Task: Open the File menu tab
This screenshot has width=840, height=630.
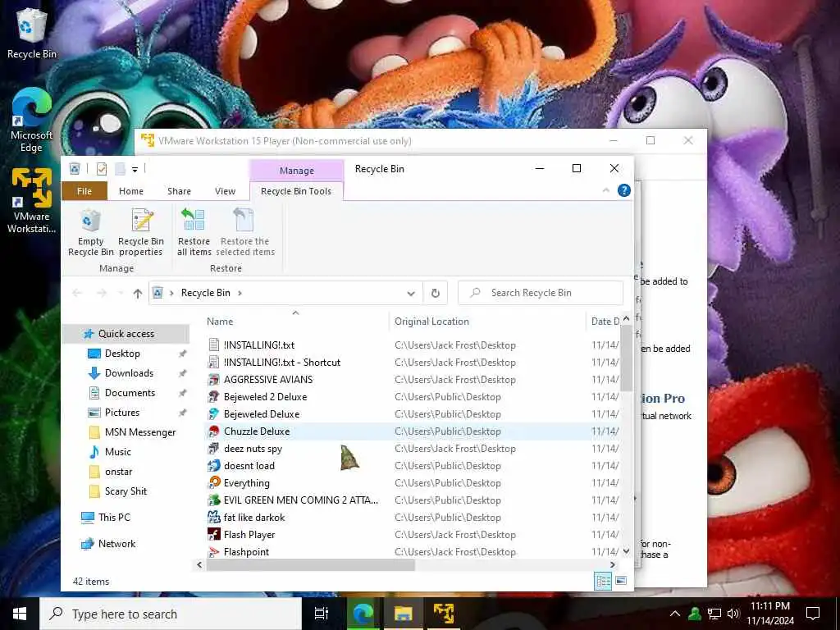Action: tap(84, 191)
